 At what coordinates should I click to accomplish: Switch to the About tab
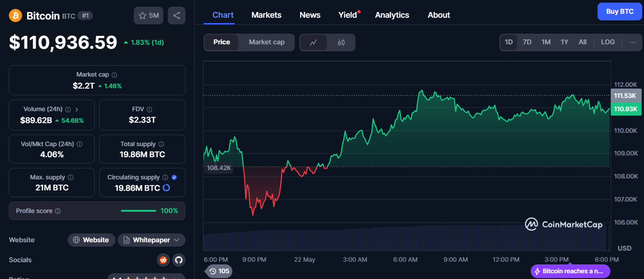(439, 15)
